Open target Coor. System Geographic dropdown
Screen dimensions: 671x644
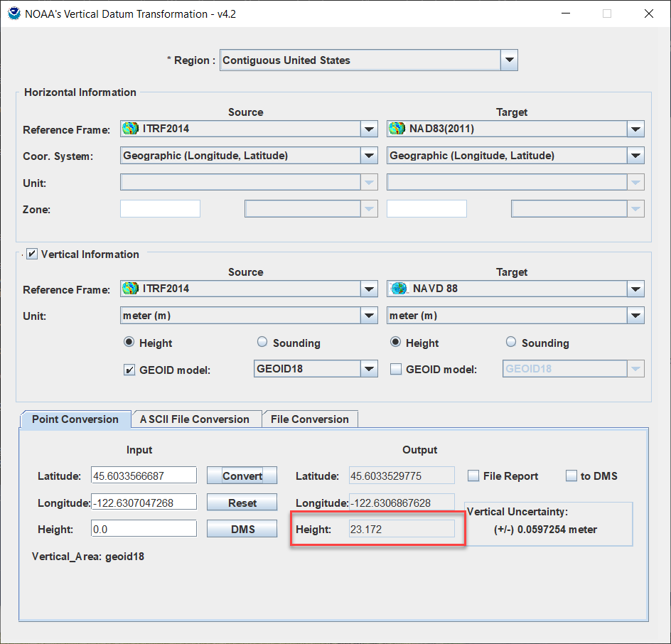(x=635, y=156)
